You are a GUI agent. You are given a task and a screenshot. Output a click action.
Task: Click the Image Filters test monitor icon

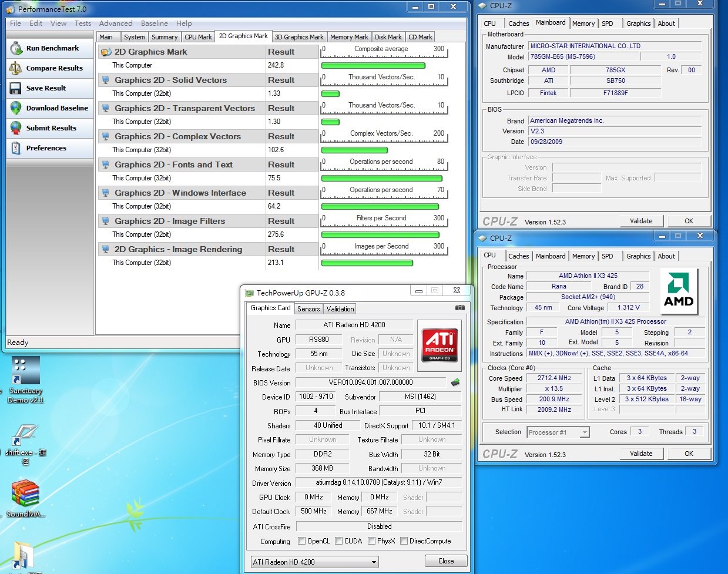click(x=106, y=221)
